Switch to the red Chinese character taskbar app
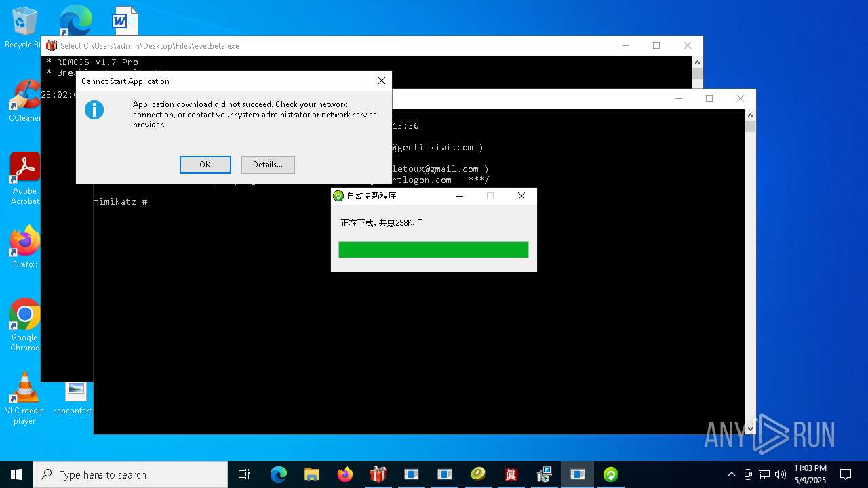The height and width of the screenshot is (488, 868). pos(511,474)
